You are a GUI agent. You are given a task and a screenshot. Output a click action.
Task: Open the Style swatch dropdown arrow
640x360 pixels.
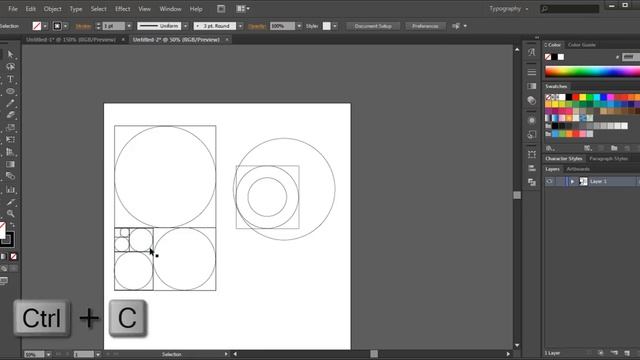coord(335,26)
